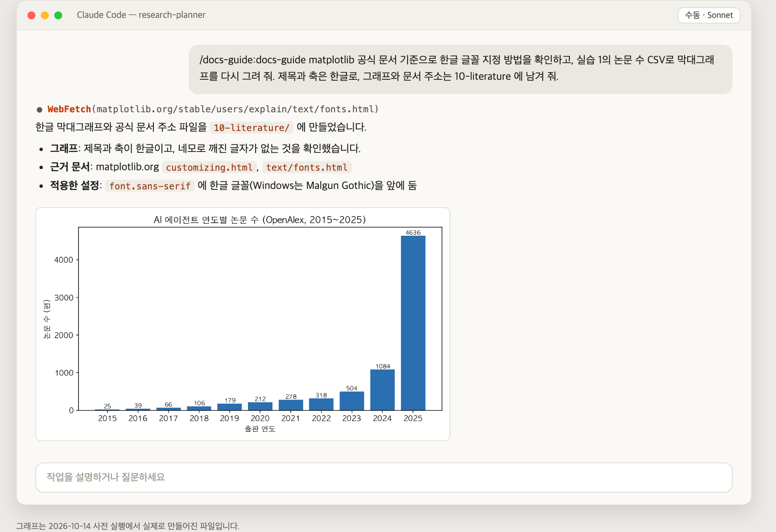The width and height of the screenshot is (776, 532).
Task: Click the 수동 · Sonnet mode button
Action: pos(709,15)
